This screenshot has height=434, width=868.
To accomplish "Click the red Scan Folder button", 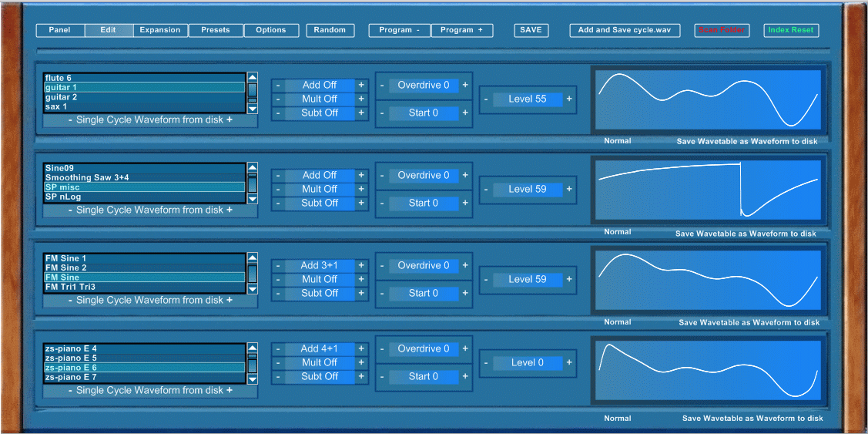I will click(722, 31).
